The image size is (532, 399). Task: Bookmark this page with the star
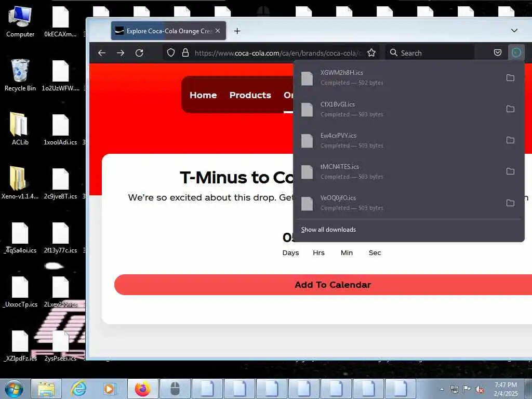click(x=371, y=52)
